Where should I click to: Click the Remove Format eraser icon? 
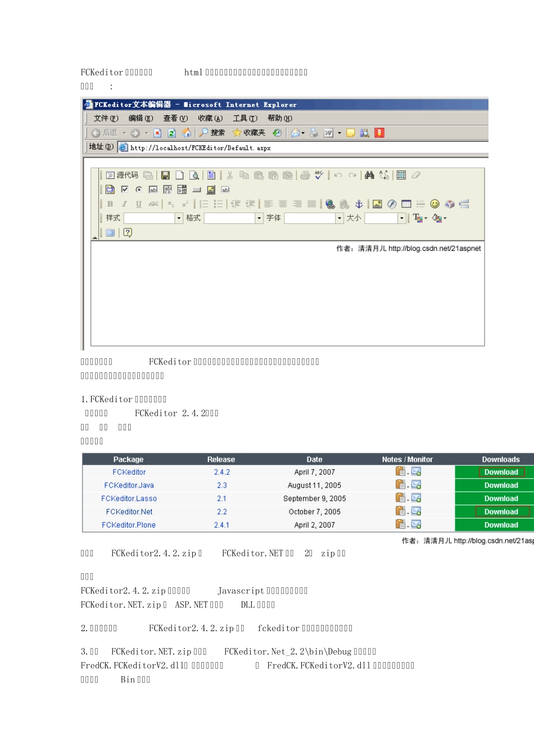point(416,175)
